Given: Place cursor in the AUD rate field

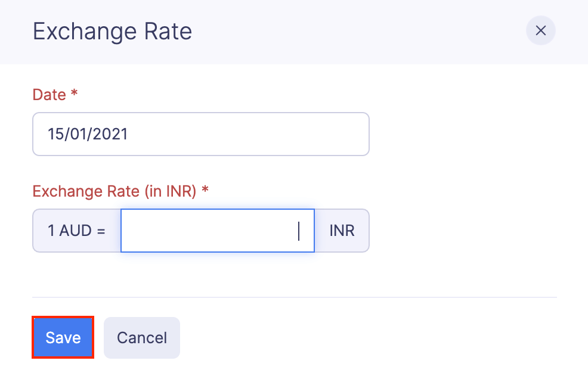Looking at the screenshot, I should coord(217,231).
